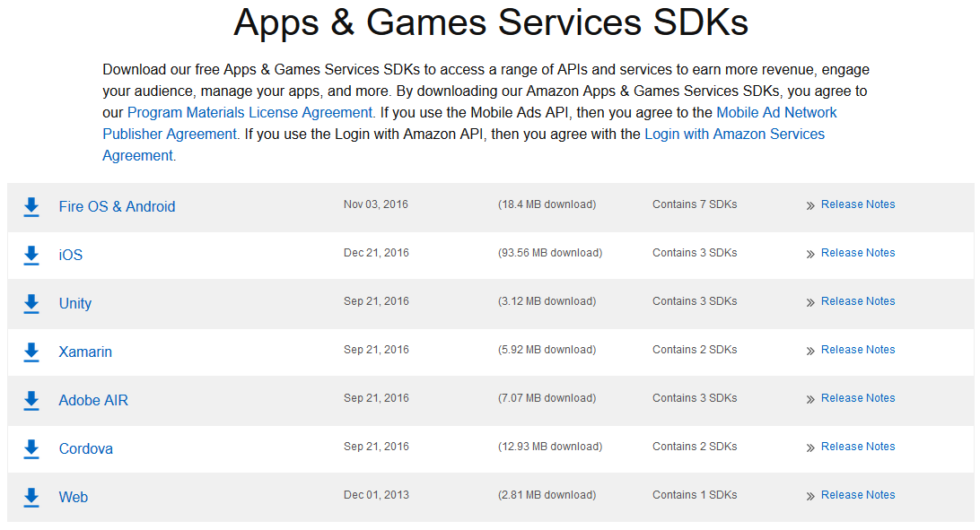Open the Cordova SDK link

tap(85, 449)
